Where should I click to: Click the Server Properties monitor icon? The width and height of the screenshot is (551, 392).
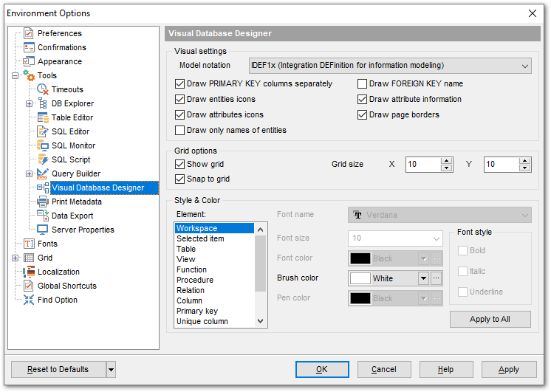pyautogui.click(x=43, y=230)
